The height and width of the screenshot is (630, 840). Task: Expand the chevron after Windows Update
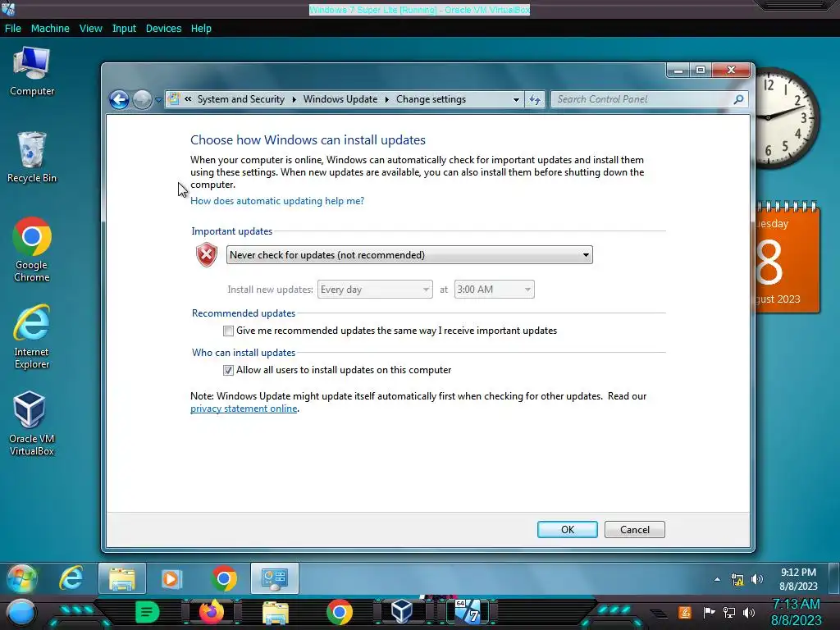pyautogui.click(x=387, y=99)
